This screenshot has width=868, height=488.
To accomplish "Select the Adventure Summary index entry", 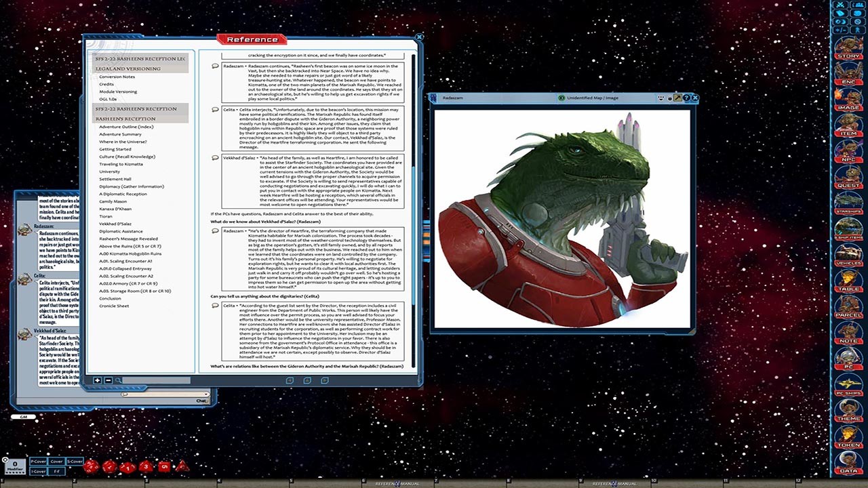I will pyautogui.click(x=120, y=134).
